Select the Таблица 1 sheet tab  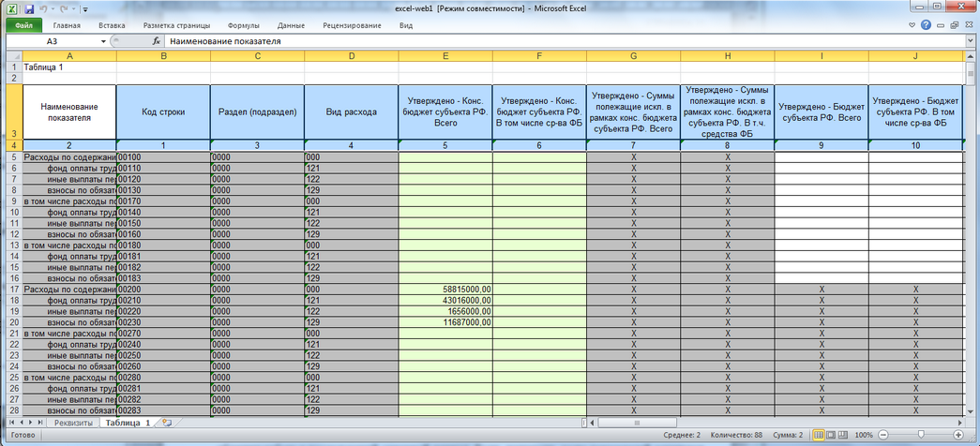click(128, 423)
